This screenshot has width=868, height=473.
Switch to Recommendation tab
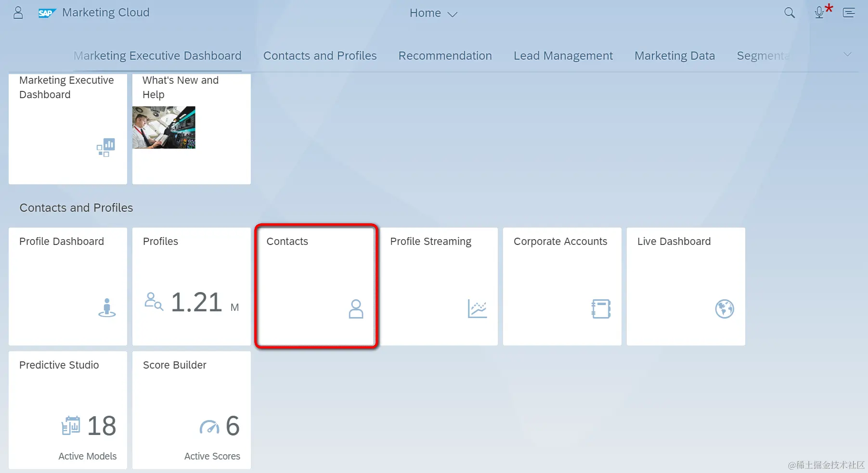445,56
